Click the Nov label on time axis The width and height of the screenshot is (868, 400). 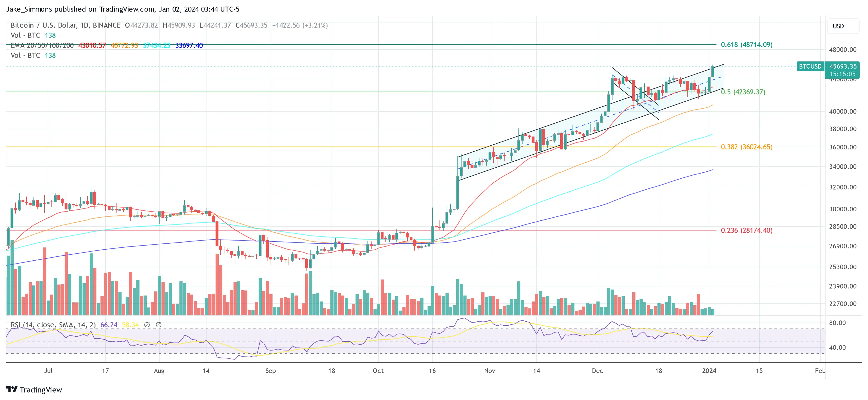pyautogui.click(x=489, y=371)
